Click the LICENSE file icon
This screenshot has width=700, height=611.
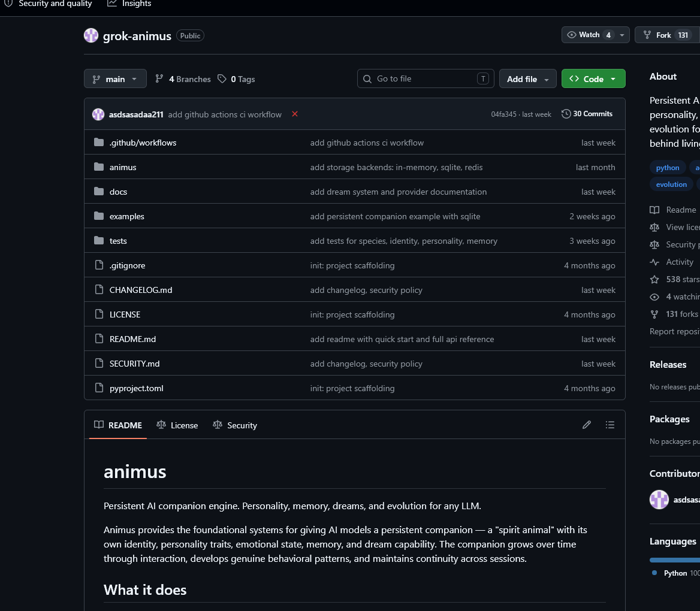[x=99, y=314]
